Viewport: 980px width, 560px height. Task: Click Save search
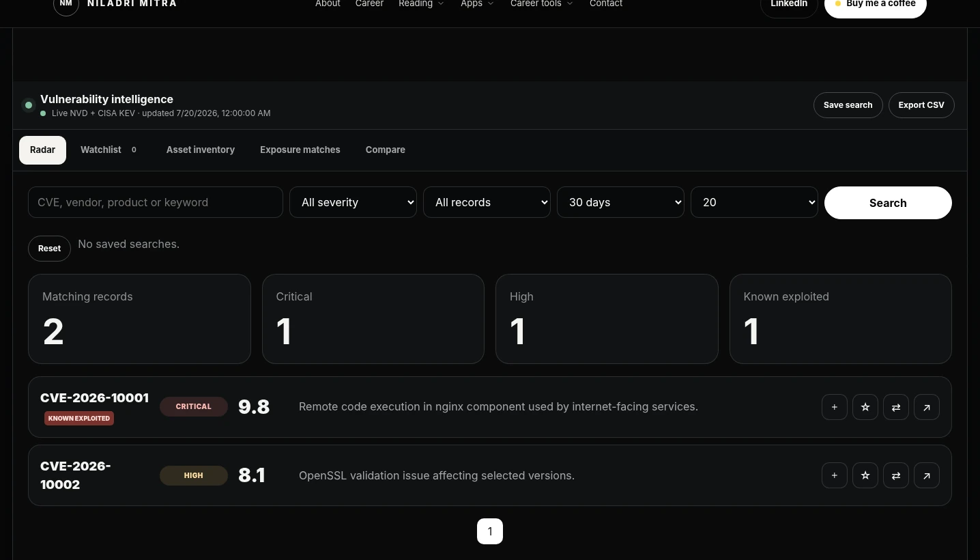pos(848,105)
